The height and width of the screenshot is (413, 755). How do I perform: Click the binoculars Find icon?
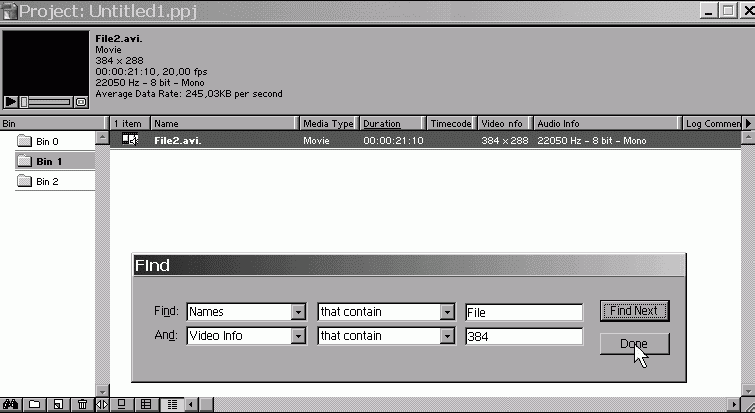coord(10,404)
